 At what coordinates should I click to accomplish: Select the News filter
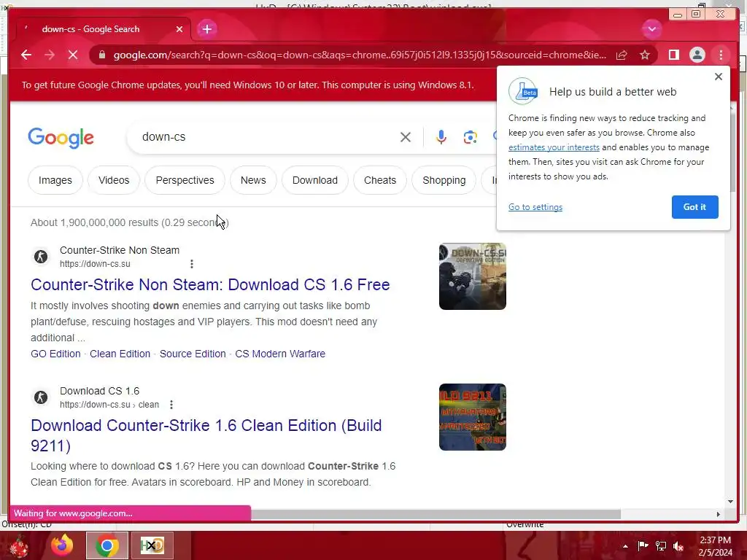(253, 181)
